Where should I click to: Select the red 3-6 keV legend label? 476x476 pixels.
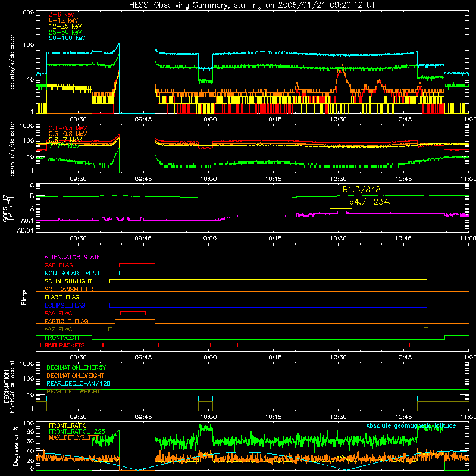pyautogui.click(x=61, y=14)
